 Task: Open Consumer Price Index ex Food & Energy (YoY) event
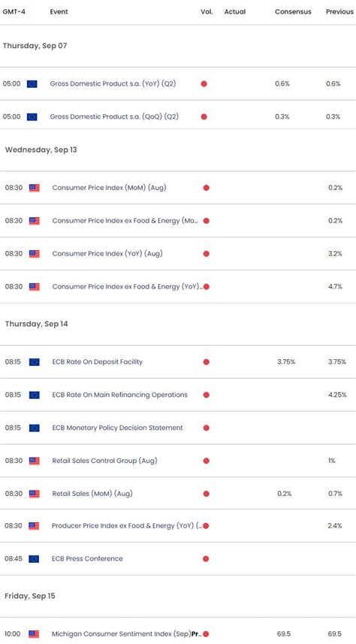coord(128,286)
